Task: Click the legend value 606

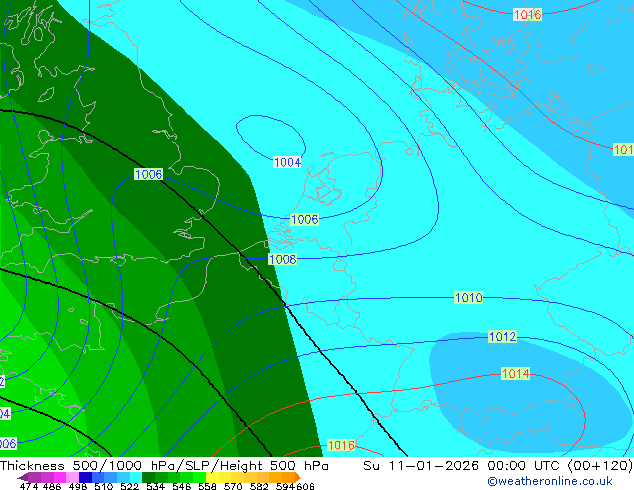Action: (x=305, y=486)
